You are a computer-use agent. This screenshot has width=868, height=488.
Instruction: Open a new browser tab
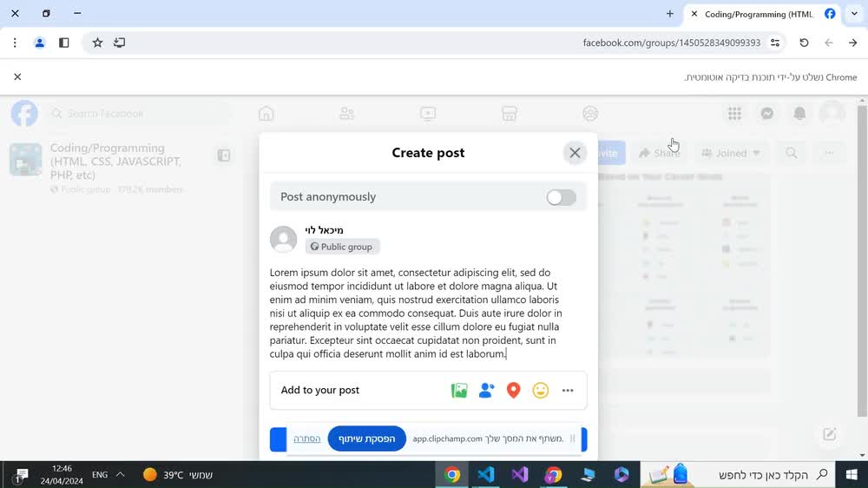(670, 14)
